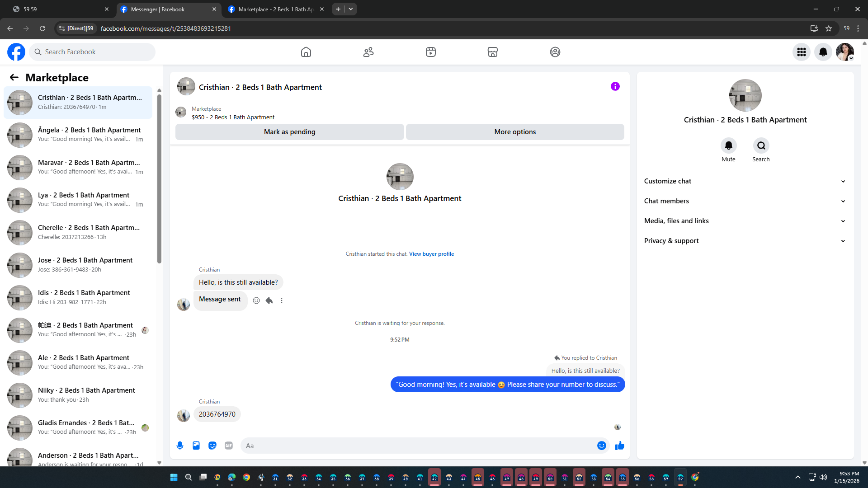
Task: Send a thumbs-up like
Action: tap(619, 446)
